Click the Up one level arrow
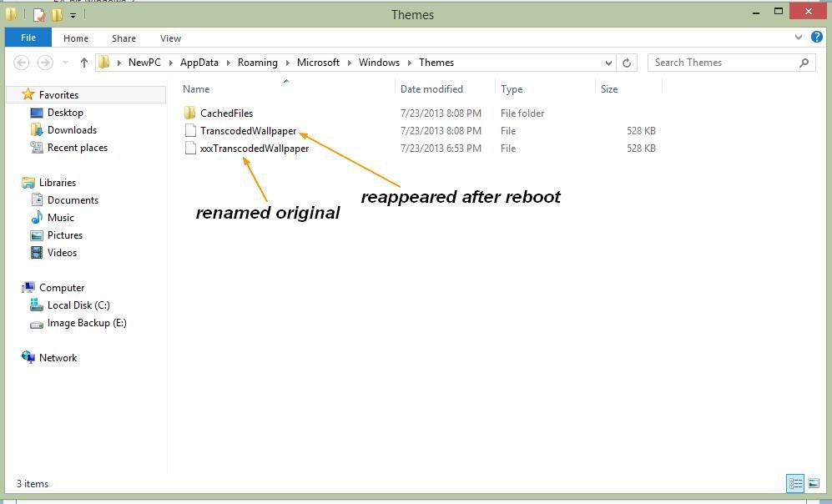The height and width of the screenshot is (504, 832). (83, 63)
